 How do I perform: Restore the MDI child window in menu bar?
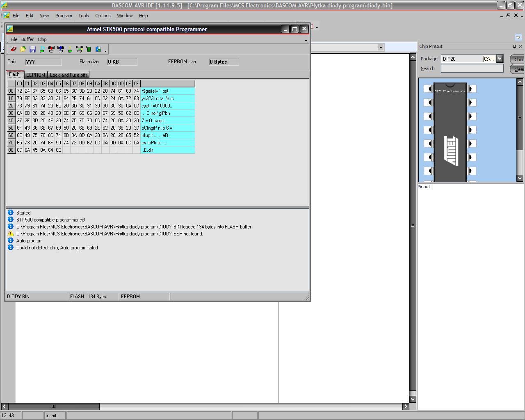click(x=508, y=16)
